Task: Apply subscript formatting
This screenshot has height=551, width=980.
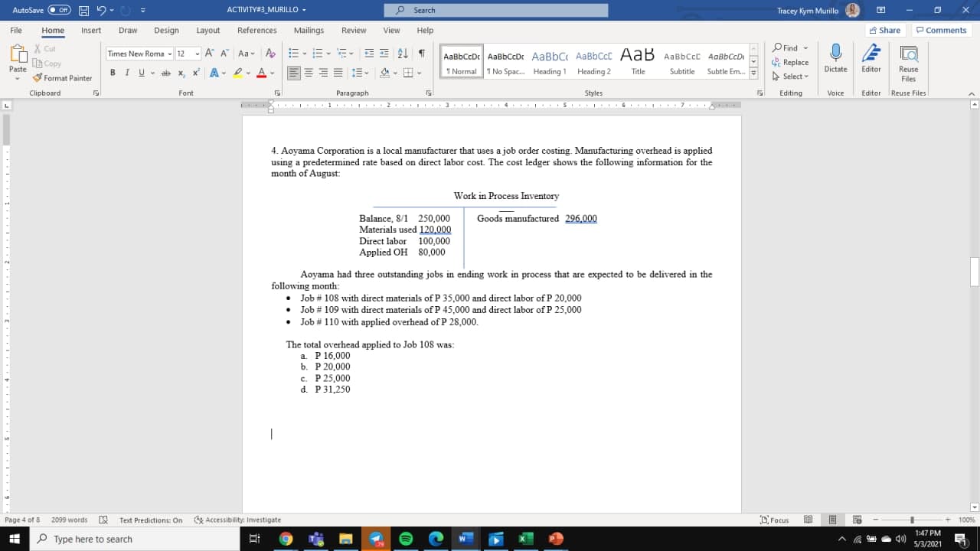Action: pyautogui.click(x=181, y=73)
